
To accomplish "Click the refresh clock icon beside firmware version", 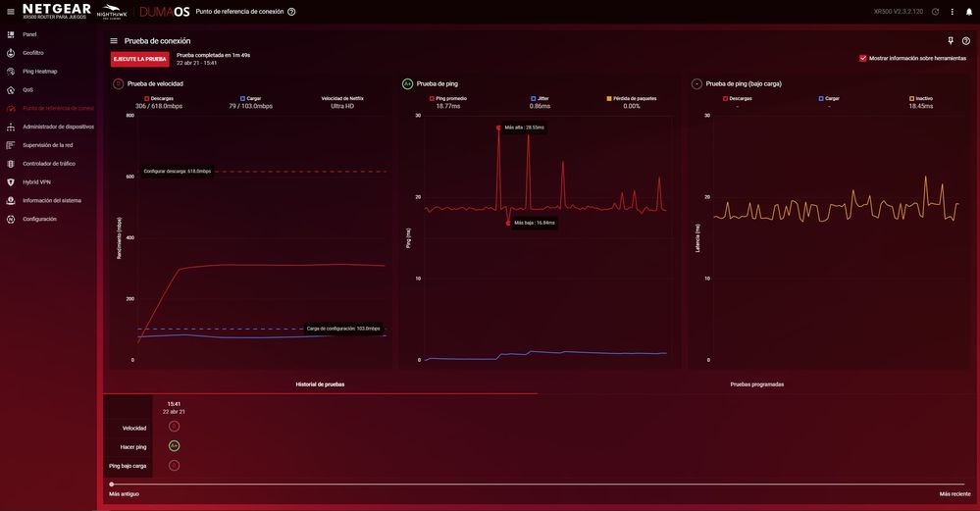I will pos(935,12).
